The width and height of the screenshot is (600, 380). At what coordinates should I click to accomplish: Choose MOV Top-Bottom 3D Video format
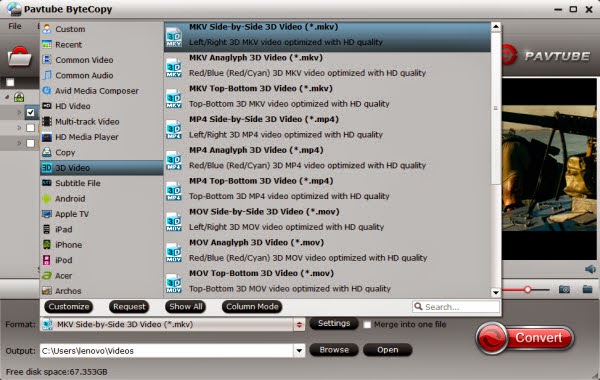328,283
